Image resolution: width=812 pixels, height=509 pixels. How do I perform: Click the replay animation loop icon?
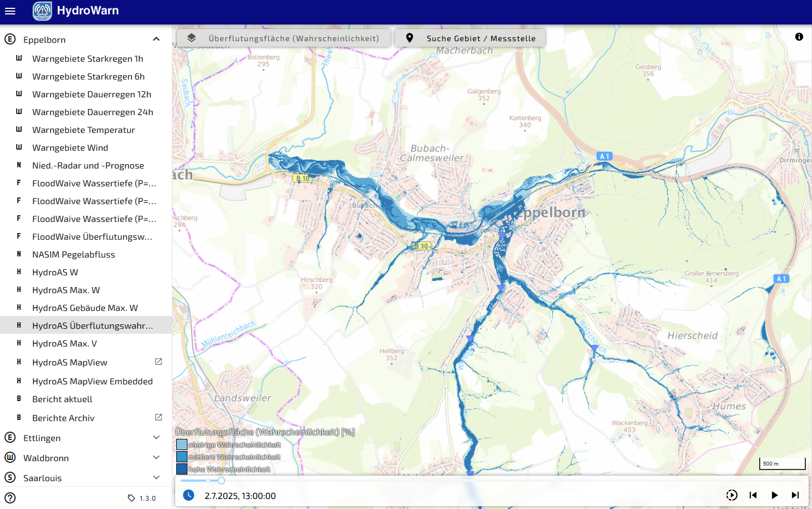731,495
